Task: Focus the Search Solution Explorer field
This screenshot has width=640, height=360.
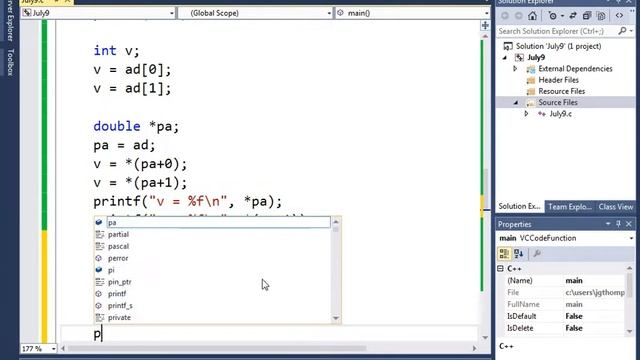Action: 557,31
